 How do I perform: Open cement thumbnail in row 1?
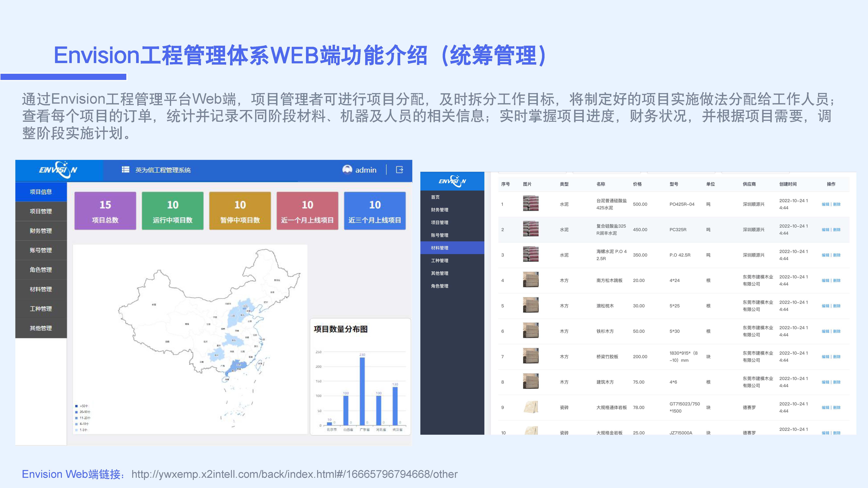pos(531,203)
